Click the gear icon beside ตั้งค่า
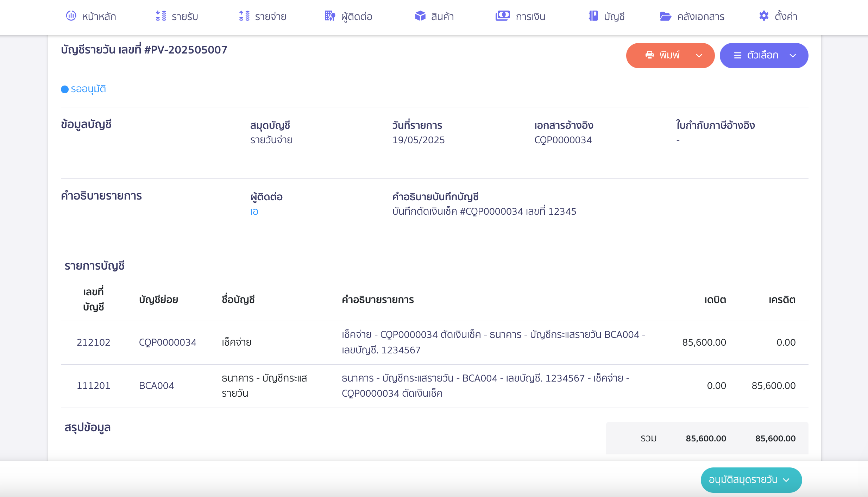Viewport: 868px width, 497px height. tap(764, 16)
